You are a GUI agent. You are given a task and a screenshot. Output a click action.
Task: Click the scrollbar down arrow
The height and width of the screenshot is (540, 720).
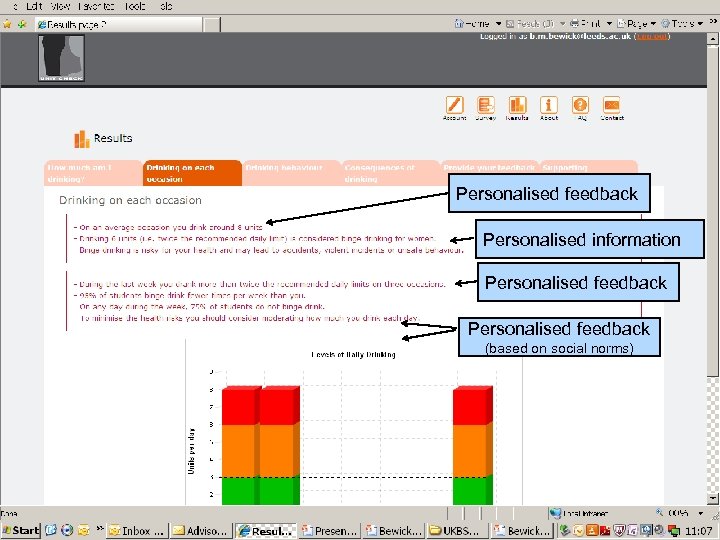[713, 498]
